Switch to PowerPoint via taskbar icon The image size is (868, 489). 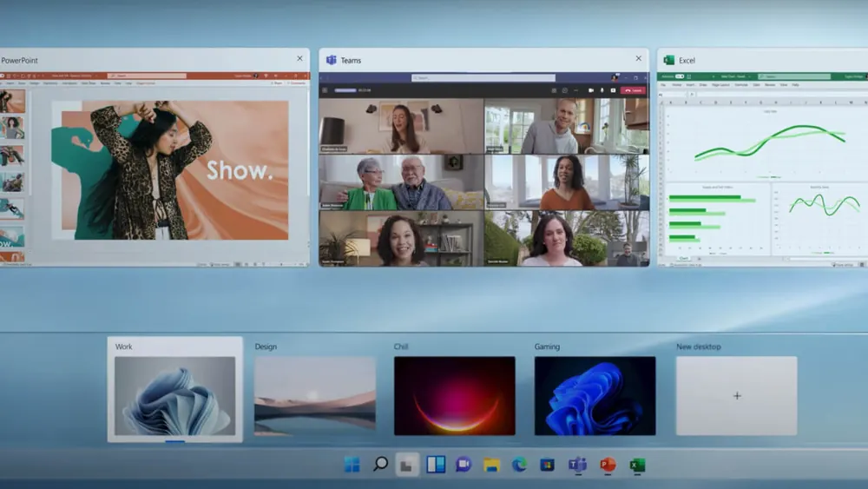tap(608, 465)
